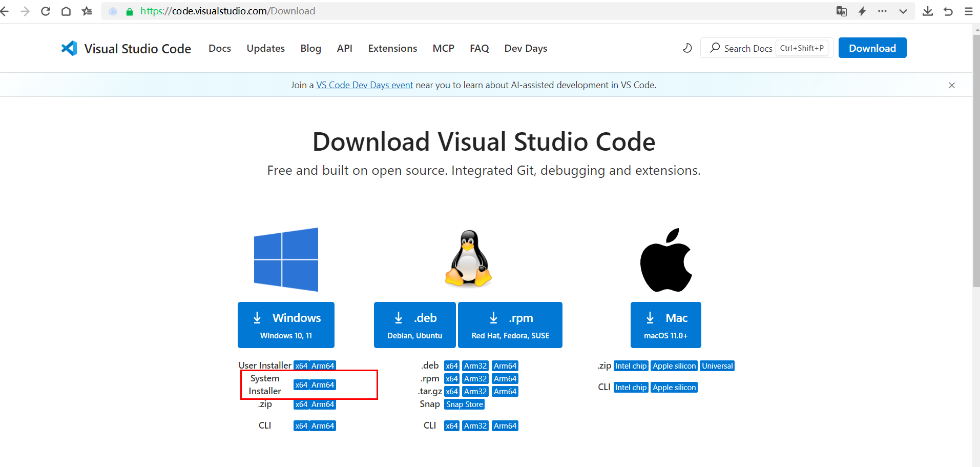Select Mac .zip Intel chip link

pos(631,366)
